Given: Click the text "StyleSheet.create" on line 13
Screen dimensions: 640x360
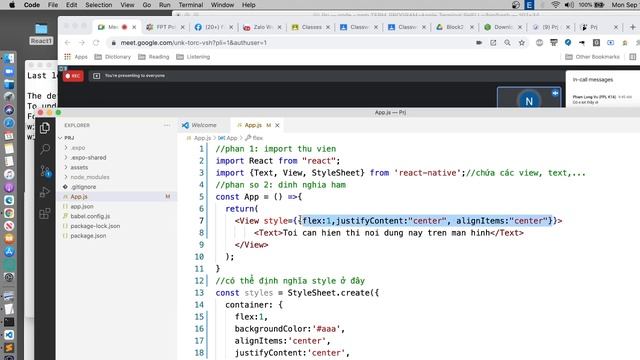Looking at the screenshot, I should [328, 293].
